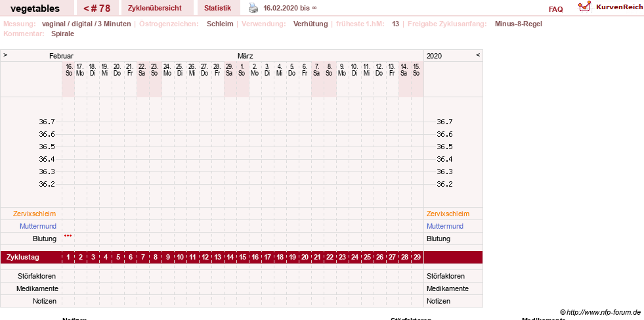Click the 29. Sa date header
The image size is (644, 320).
click(x=230, y=70)
